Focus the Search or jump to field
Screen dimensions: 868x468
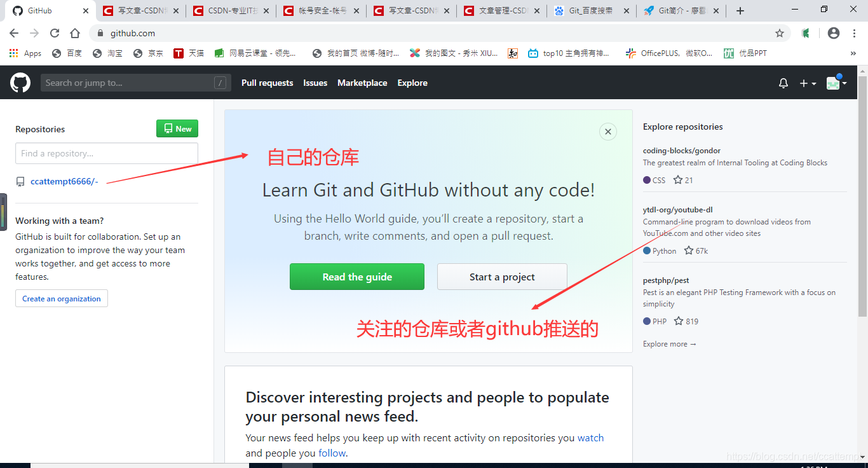(x=135, y=83)
